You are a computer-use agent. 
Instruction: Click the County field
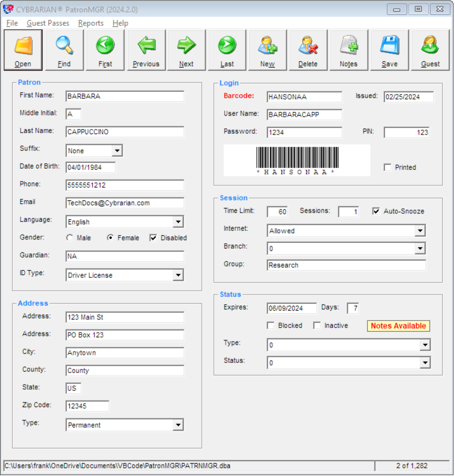pyautogui.click(x=125, y=371)
